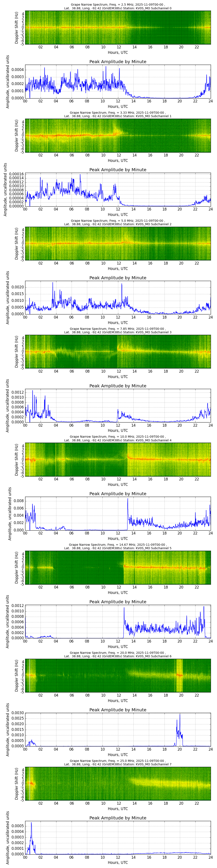Click the 2.5 MHz peak amplitude line chart

pos(118,82)
